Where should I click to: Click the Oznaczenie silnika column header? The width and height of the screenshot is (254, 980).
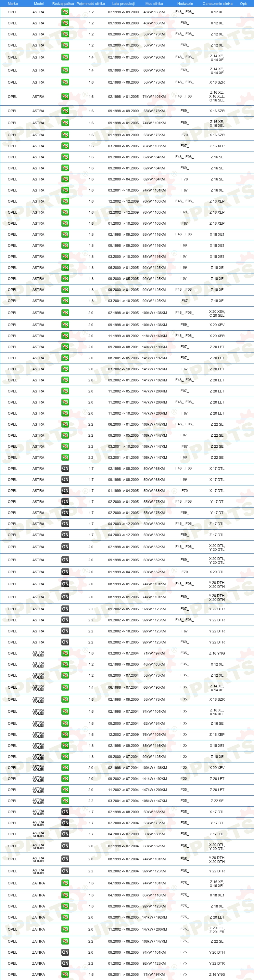(x=217, y=4)
